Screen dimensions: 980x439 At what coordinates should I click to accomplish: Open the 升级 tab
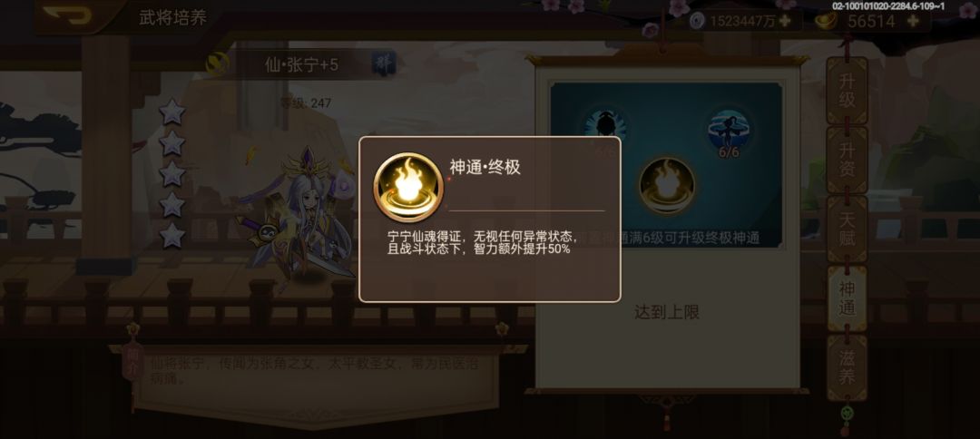click(847, 92)
